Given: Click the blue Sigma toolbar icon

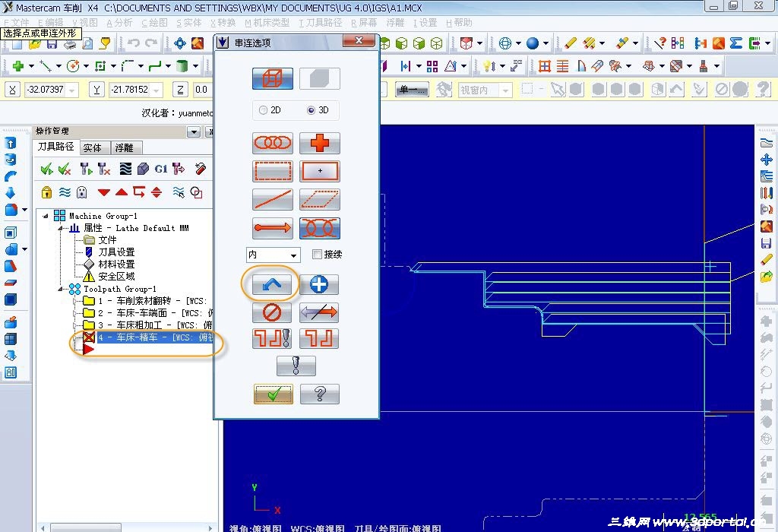Looking at the screenshot, I should 735,43.
